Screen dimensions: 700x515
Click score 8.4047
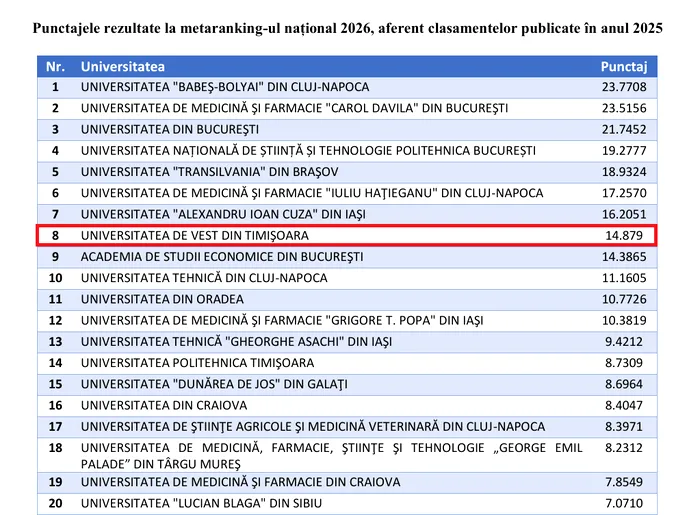tap(624, 405)
